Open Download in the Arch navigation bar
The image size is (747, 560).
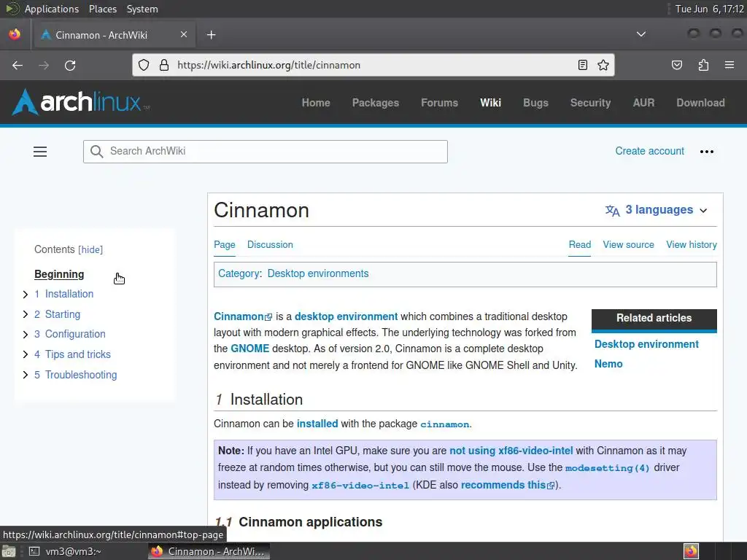tap(700, 103)
